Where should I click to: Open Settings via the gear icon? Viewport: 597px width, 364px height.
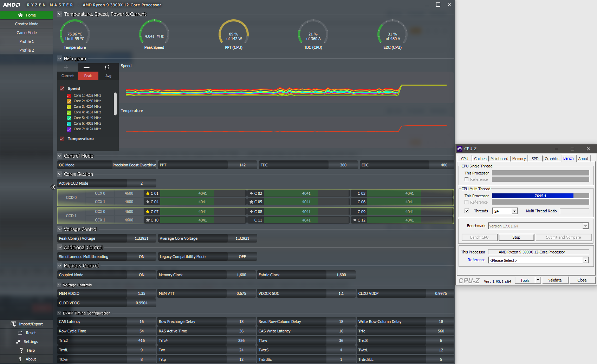click(18, 342)
